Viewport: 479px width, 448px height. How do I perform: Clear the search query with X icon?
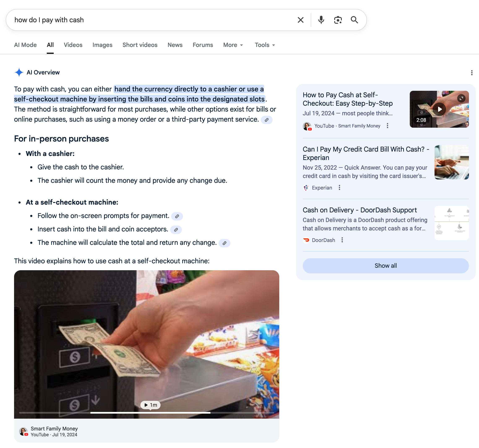300,20
